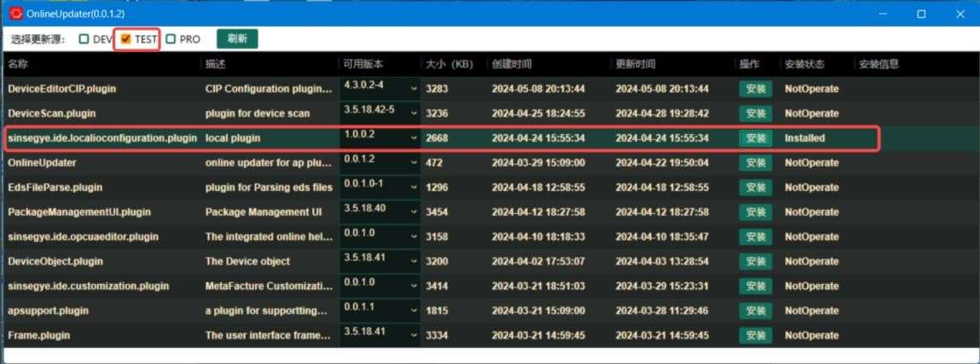Click 'The Device object' description cell
This screenshot has width=980, height=364.
coord(247,262)
